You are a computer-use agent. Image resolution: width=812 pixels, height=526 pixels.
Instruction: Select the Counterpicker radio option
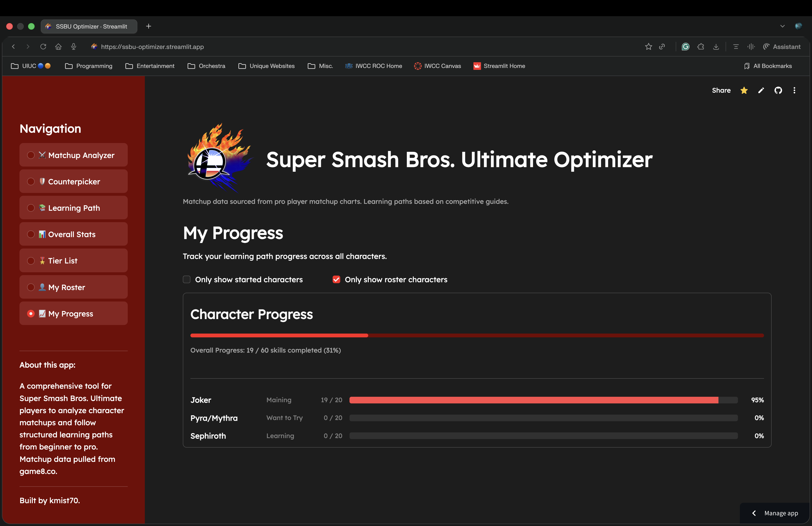[x=73, y=182]
